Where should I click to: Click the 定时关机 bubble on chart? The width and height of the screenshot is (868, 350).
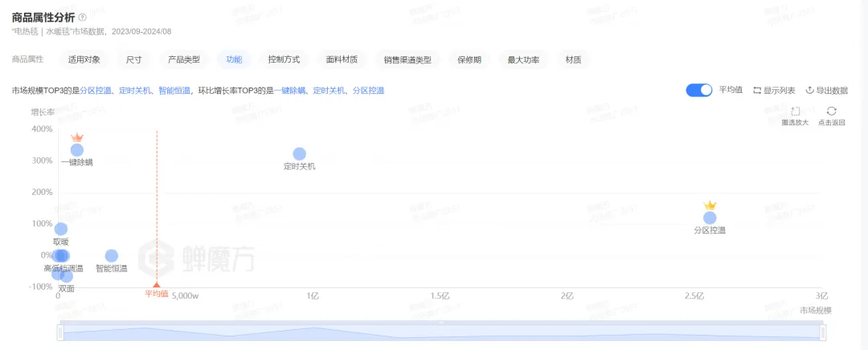(x=299, y=154)
